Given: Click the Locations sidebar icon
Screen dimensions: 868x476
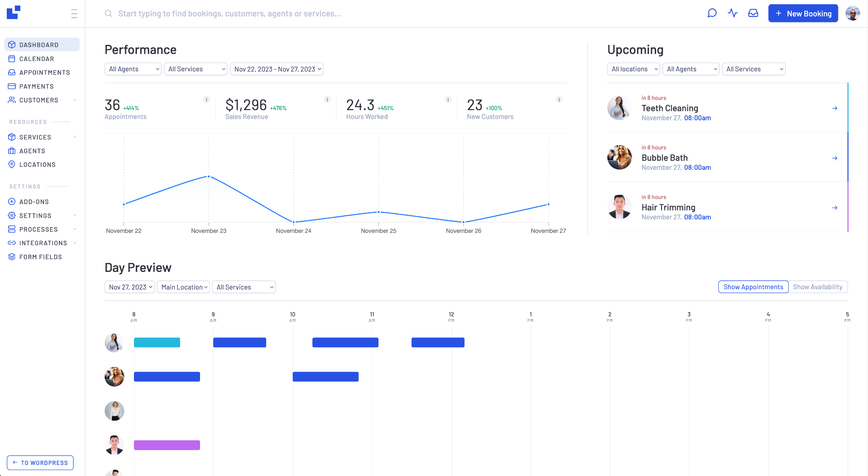Looking at the screenshot, I should point(12,164).
